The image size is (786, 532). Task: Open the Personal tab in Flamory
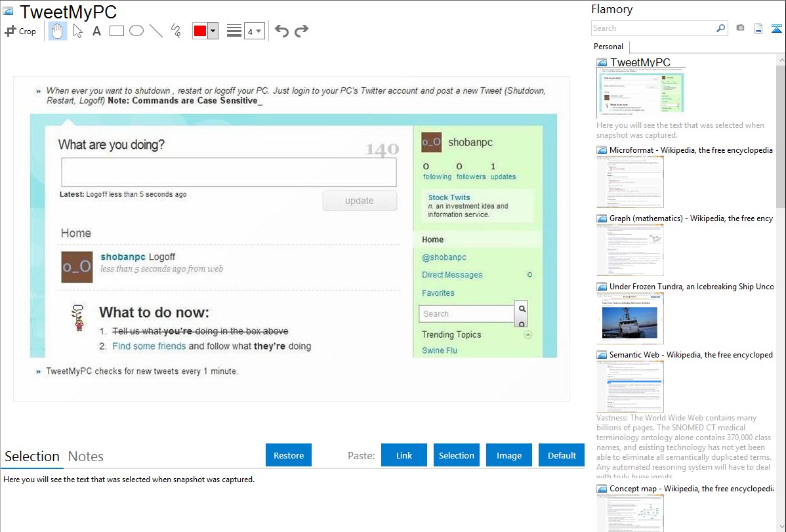(x=608, y=47)
